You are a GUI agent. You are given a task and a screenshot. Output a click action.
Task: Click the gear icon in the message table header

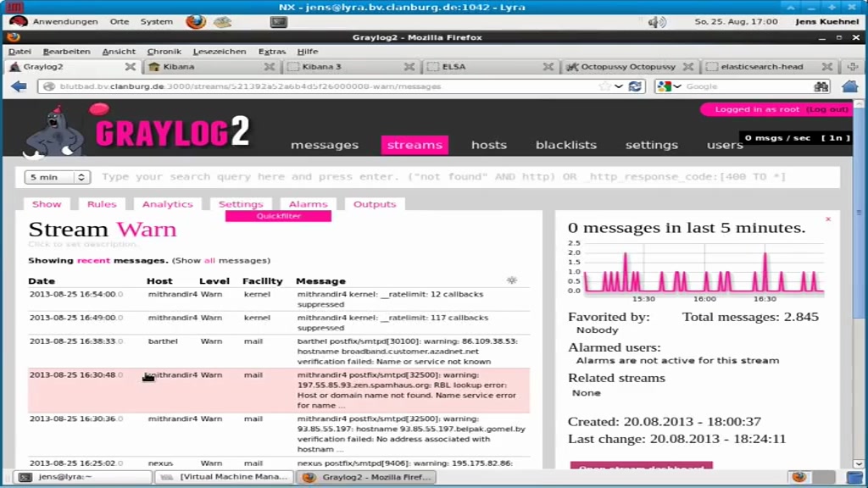point(512,280)
